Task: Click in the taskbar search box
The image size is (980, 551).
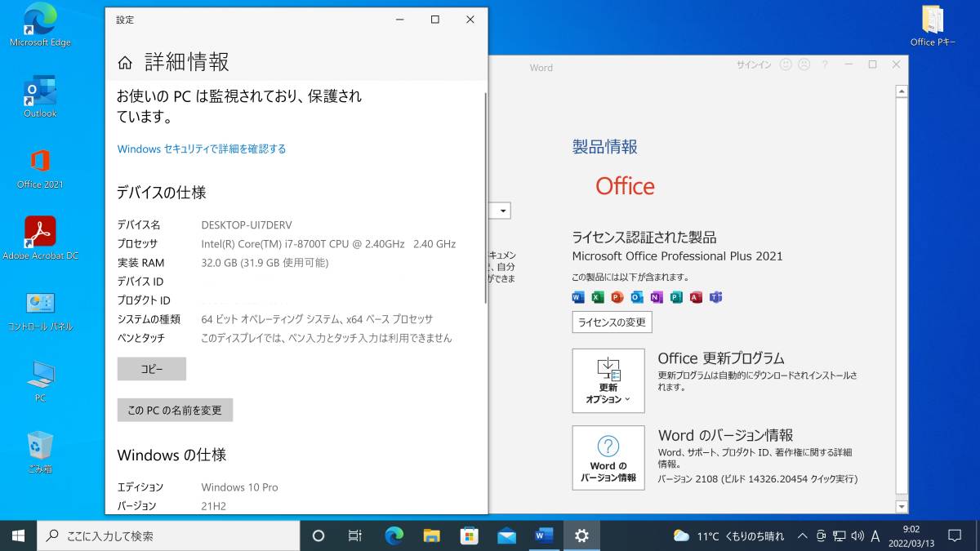Action: coord(168,535)
